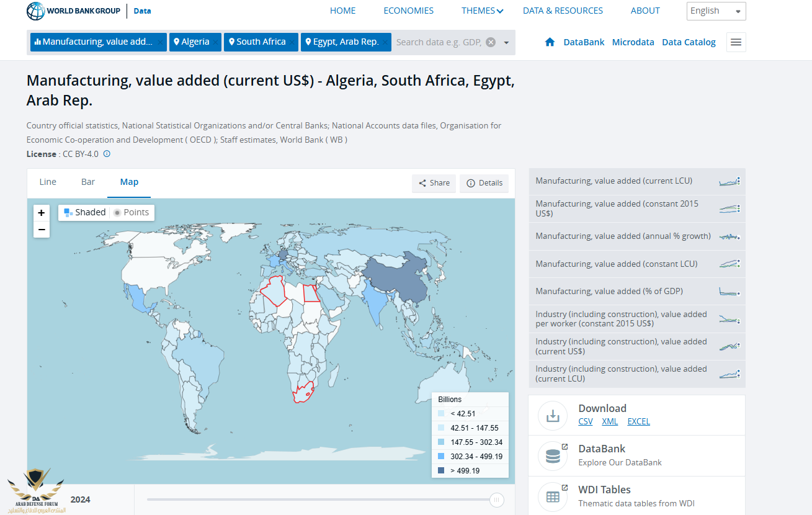
Task: Click the World Bank Group logo
Action: tap(74, 11)
